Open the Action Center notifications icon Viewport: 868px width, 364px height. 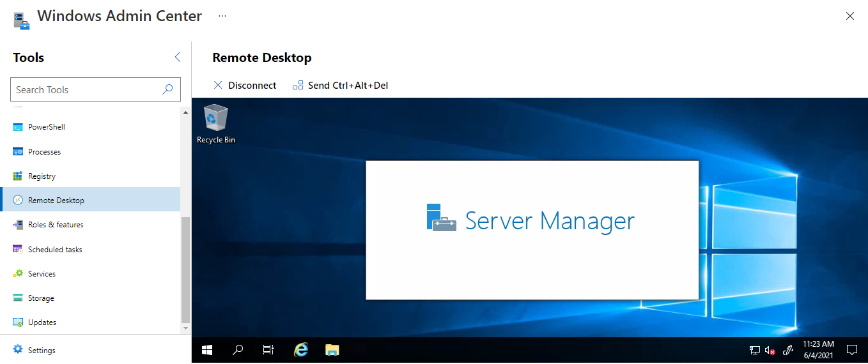click(852, 350)
